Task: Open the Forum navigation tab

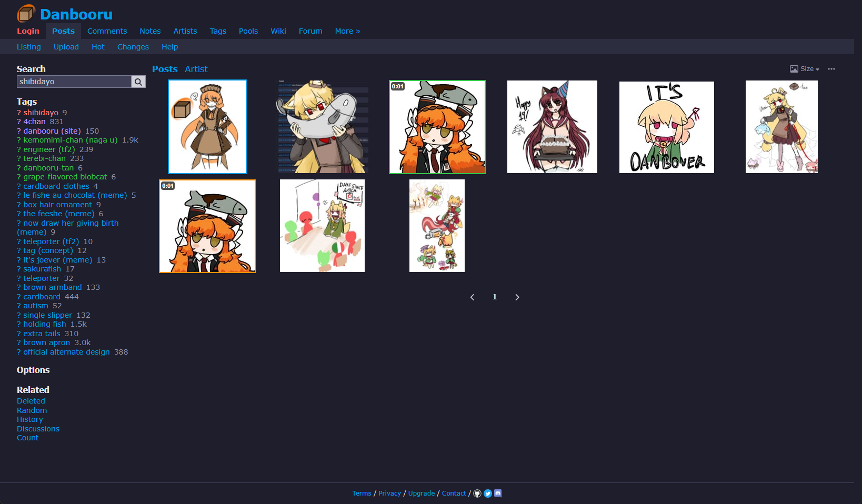Action: [x=310, y=31]
